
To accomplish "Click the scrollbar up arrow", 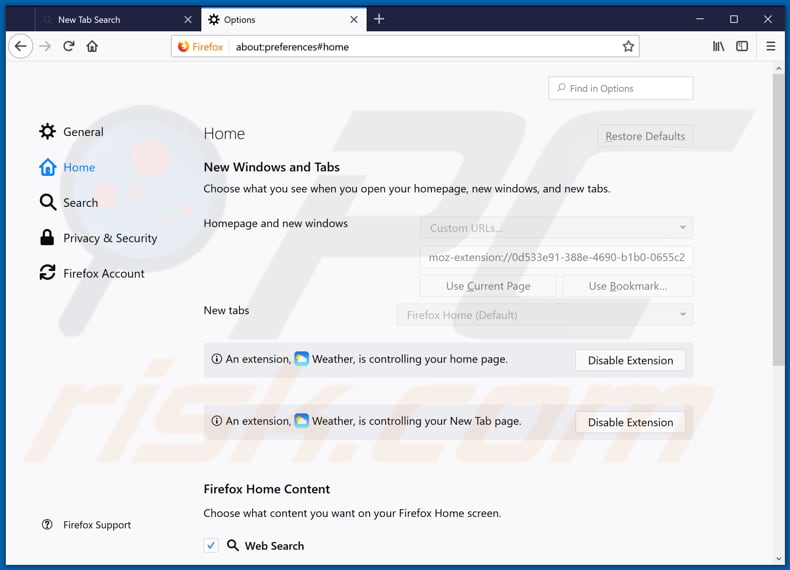I will tap(778, 69).
